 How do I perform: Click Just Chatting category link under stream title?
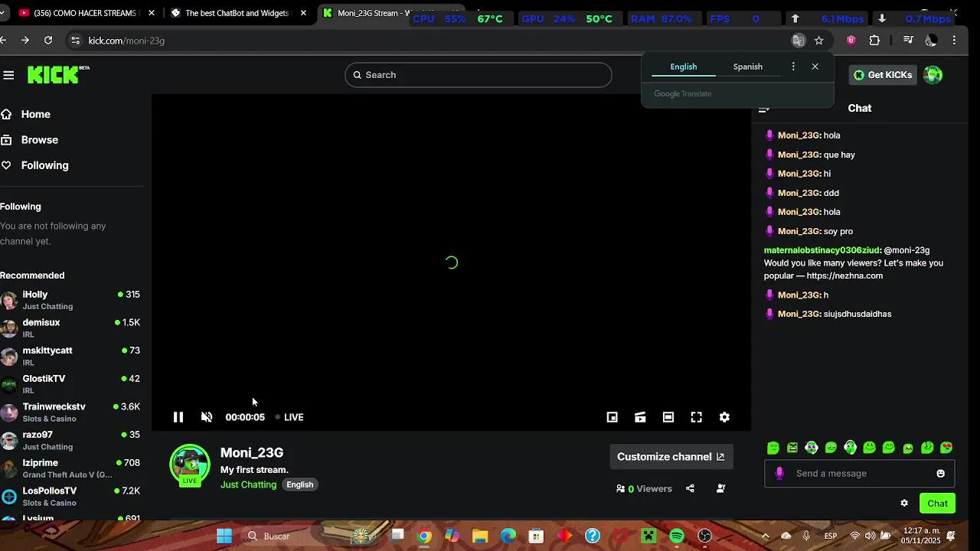[x=248, y=484]
